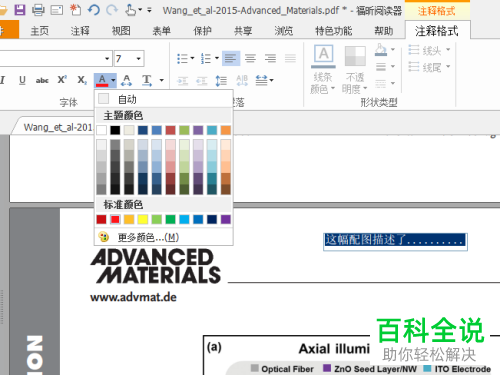Click the line color A icon
The height and width of the screenshot is (375, 500).
(323, 56)
